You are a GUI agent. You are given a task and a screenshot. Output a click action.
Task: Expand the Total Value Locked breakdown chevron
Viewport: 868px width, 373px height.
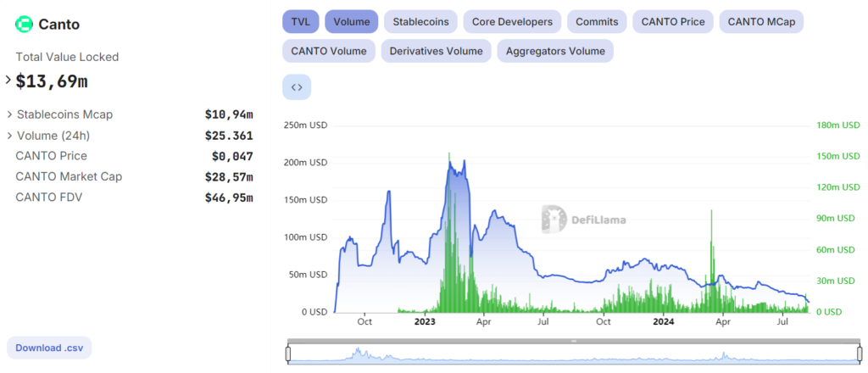(8, 80)
